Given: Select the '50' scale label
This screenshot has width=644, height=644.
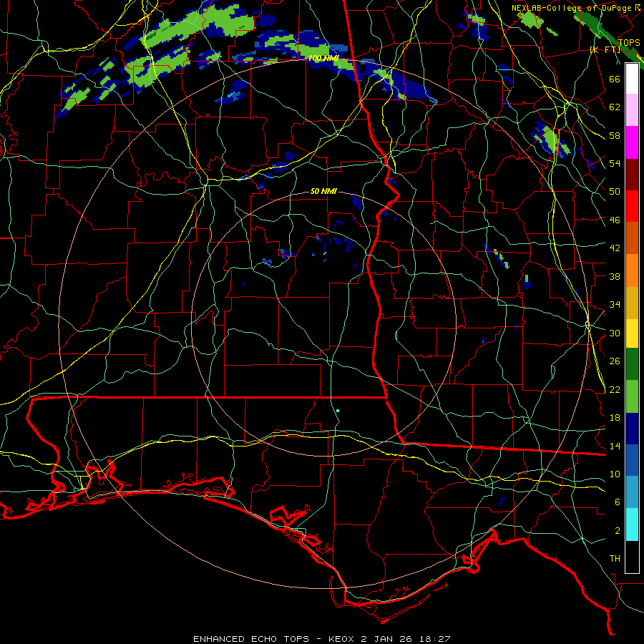Looking at the screenshot, I should click(615, 192).
